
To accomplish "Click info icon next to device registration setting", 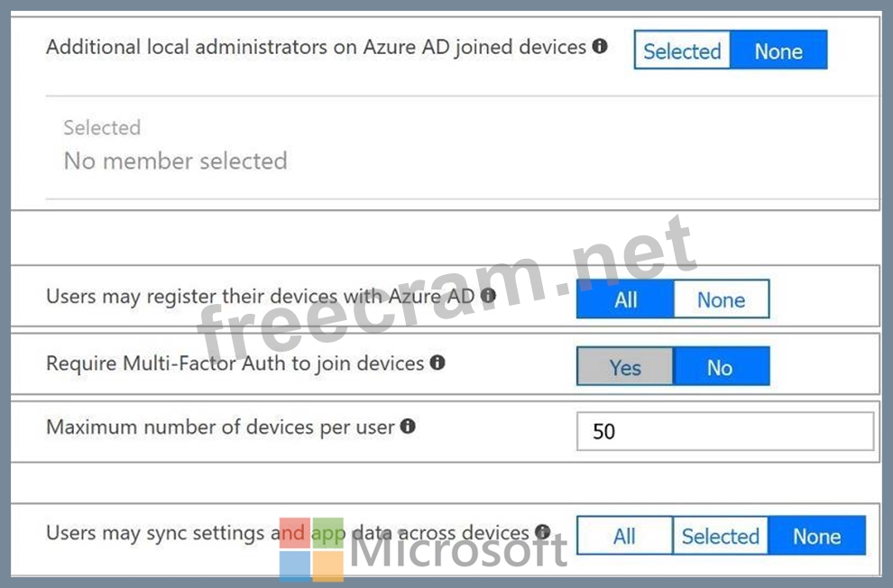I will click(x=488, y=295).
